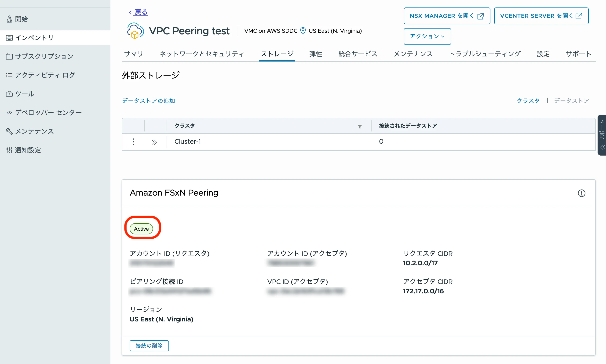
Task: Open the アクション dropdown menu
Action: pos(427,36)
